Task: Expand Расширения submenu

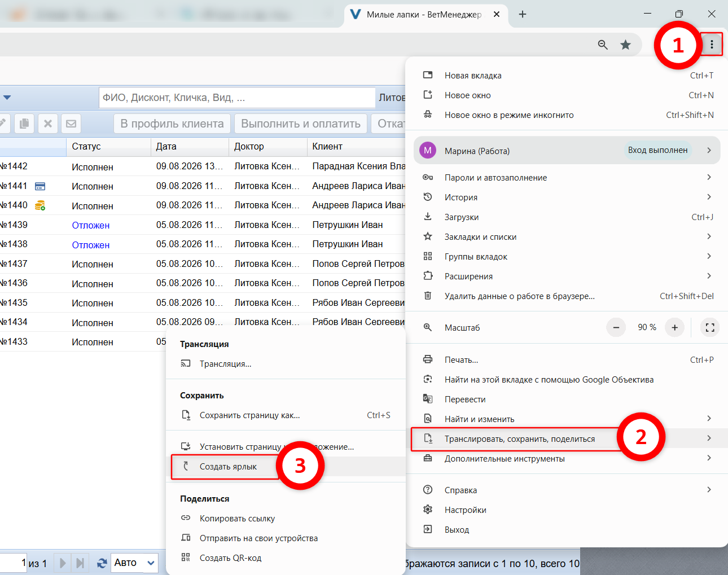Action: click(x=567, y=276)
